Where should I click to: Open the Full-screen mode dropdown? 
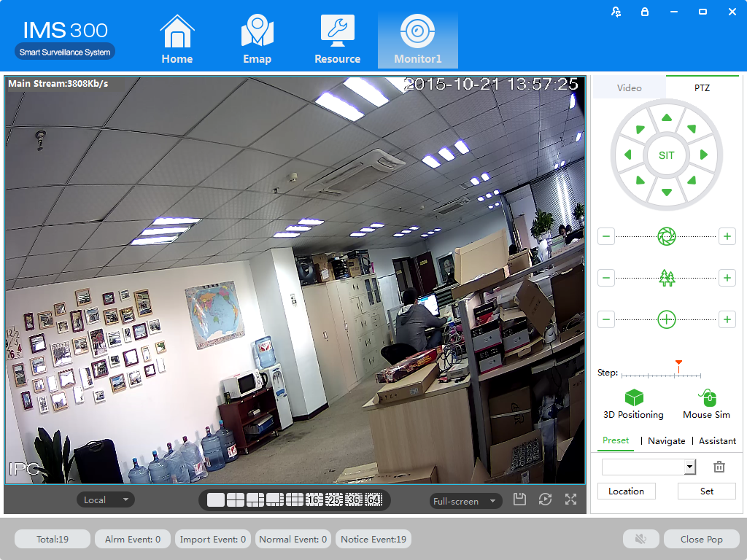pyautogui.click(x=466, y=501)
